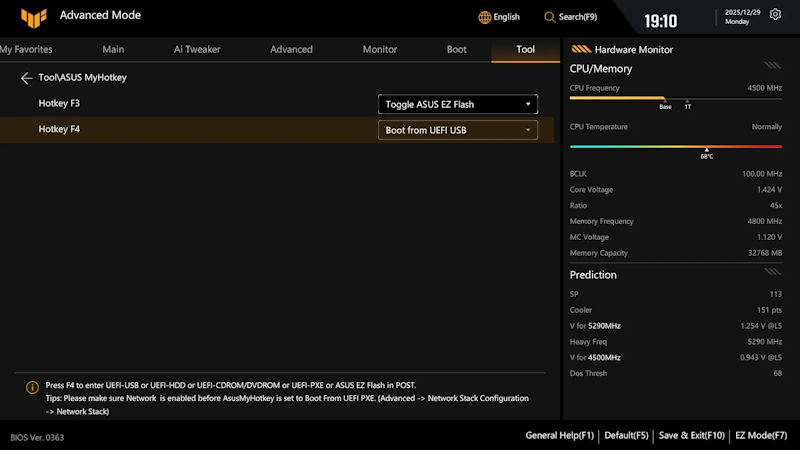Select the Hotkey F3 label
This screenshot has height=450, width=800.
[x=59, y=103]
